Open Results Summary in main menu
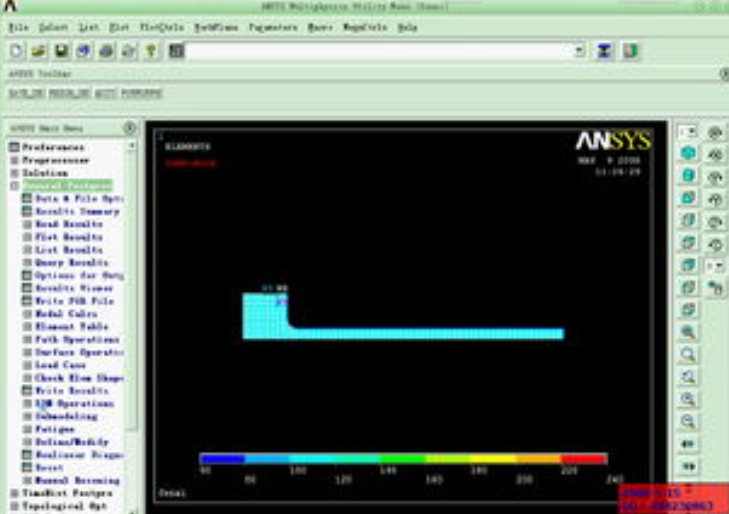This screenshot has height=514, width=729. (x=77, y=211)
